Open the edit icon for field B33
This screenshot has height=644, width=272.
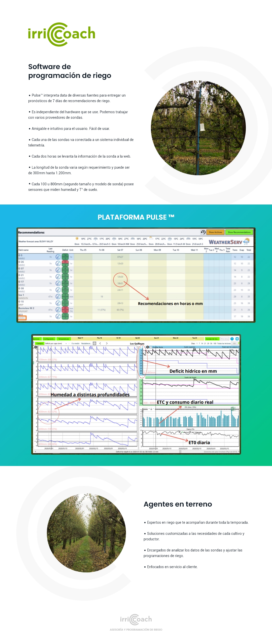pos(58,316)
